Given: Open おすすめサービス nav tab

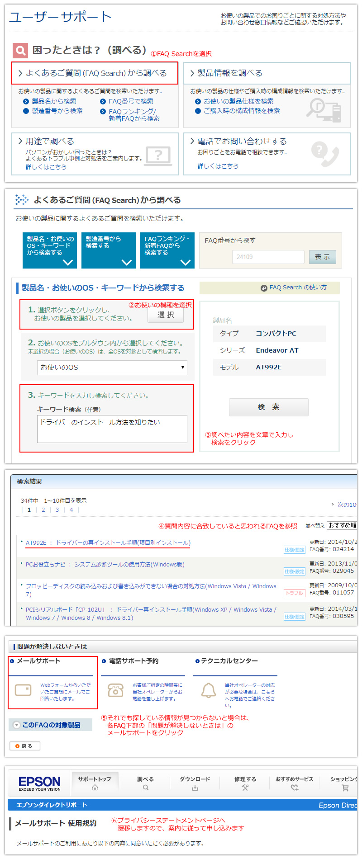Looking at the screenshot, I should [295, 783].
